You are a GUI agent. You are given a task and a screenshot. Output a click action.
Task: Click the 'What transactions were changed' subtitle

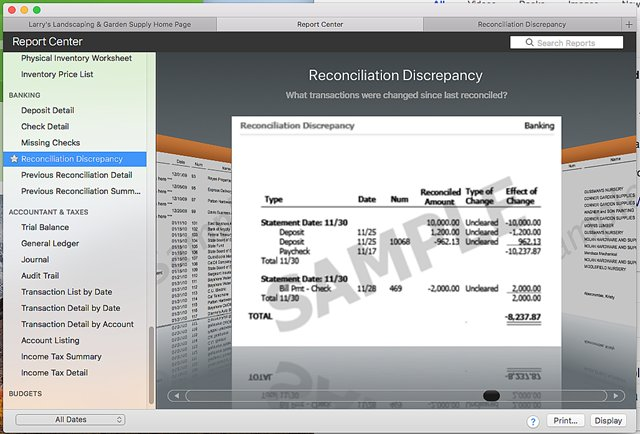point(396,95)
